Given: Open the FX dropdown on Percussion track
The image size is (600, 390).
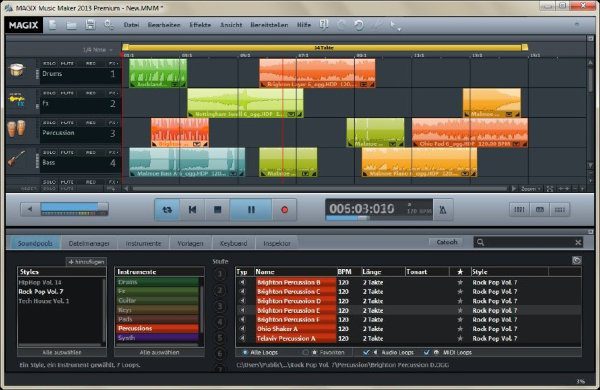Looking at the screenshot, I should [x=114, y=123].
